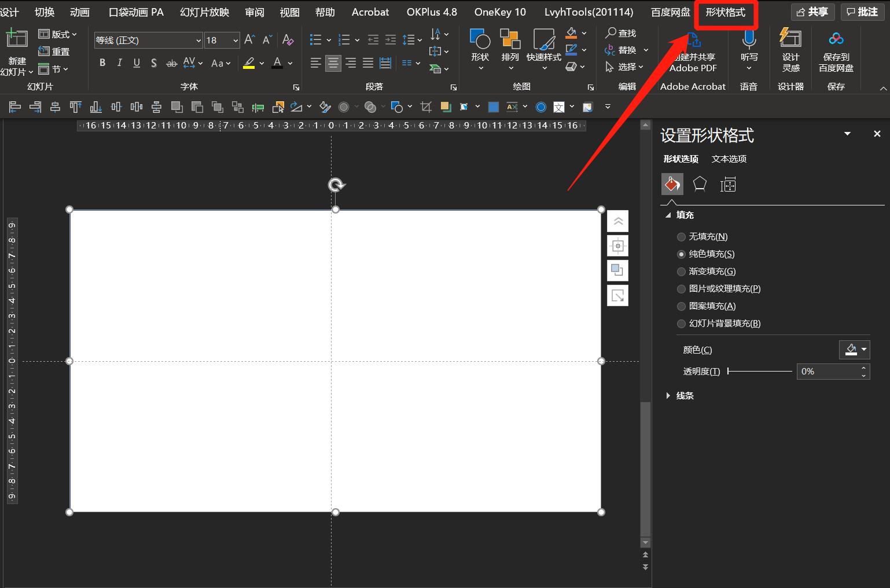This screenshot has height=588, width=890.
Task: Select the No fill radio option
Action: pyautogui.click(x=681, y=237)
